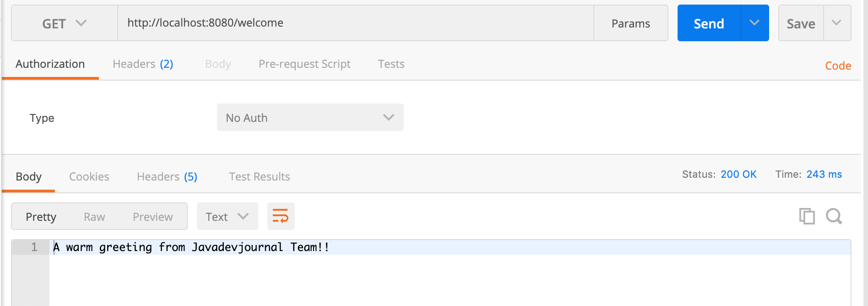Screen dimensions: 868x306
Task: Switch to request Headers (2) tab
Action: click(x=143, y=64)
